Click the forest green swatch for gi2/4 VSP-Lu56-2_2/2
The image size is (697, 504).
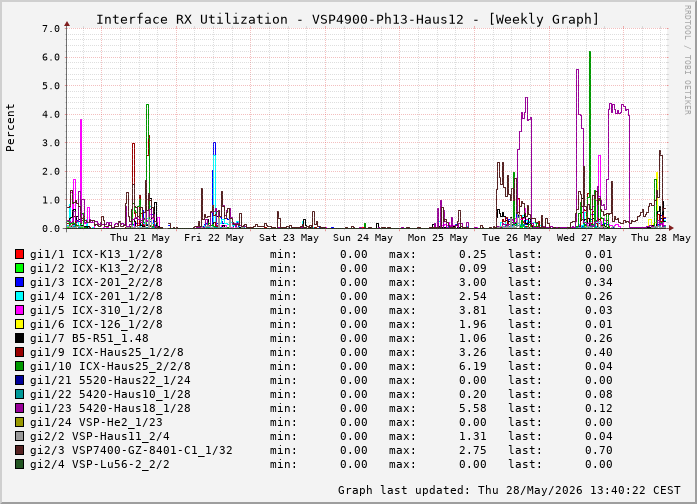19,464
